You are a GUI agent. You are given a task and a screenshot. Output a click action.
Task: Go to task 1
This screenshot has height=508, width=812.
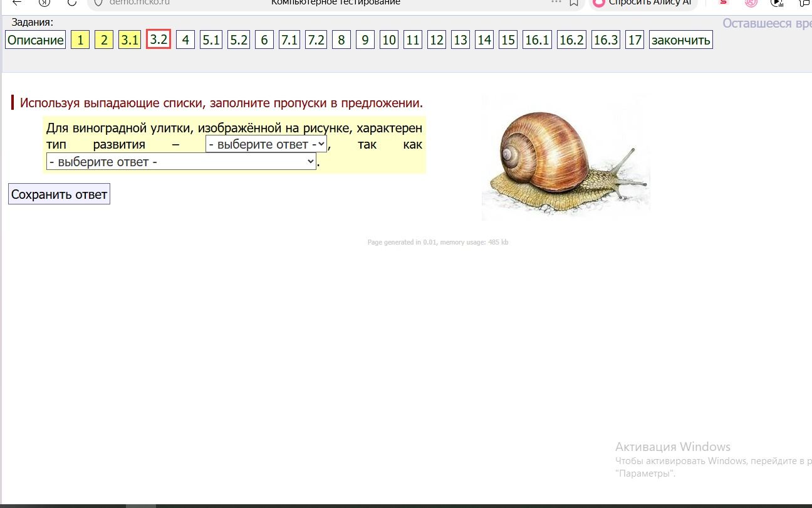point(80,40)
